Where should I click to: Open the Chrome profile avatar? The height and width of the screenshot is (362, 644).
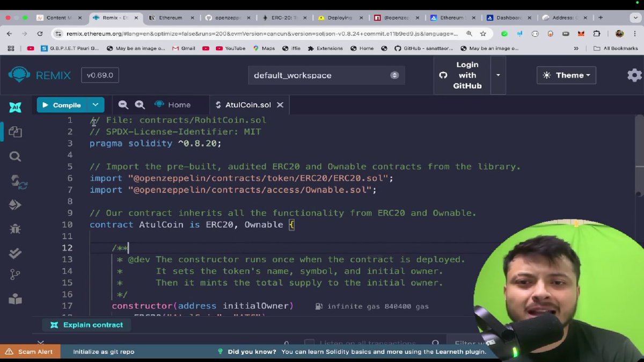point(619,33)
